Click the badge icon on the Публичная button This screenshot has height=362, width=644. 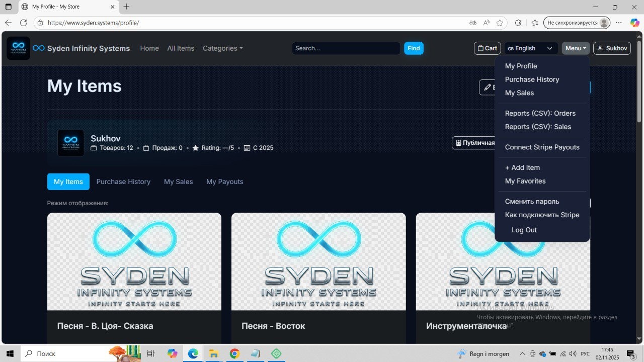[x=457, y=143]
